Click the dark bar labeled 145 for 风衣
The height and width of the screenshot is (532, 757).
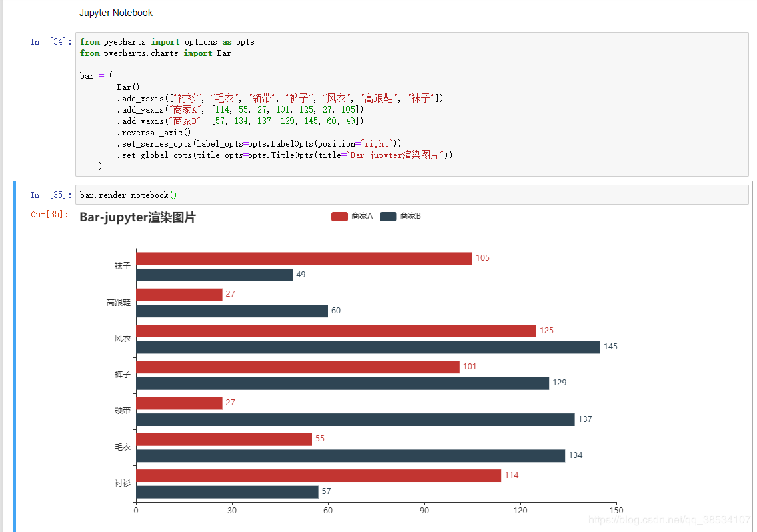coord(367,346)
